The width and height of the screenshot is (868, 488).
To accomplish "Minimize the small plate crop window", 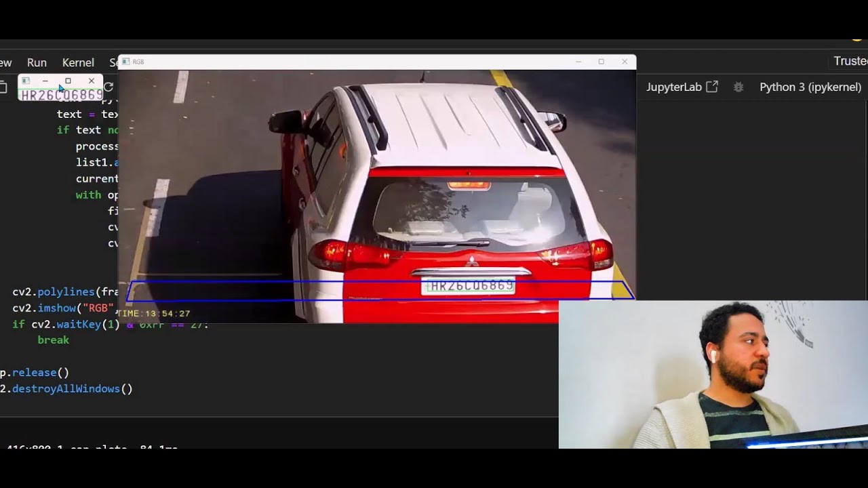I will tap(45, 81).
